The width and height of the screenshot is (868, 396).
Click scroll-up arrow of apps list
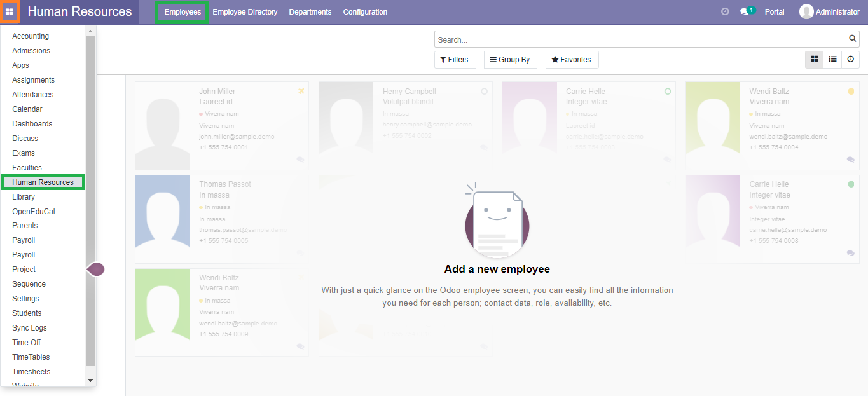[x=90, y=31]
